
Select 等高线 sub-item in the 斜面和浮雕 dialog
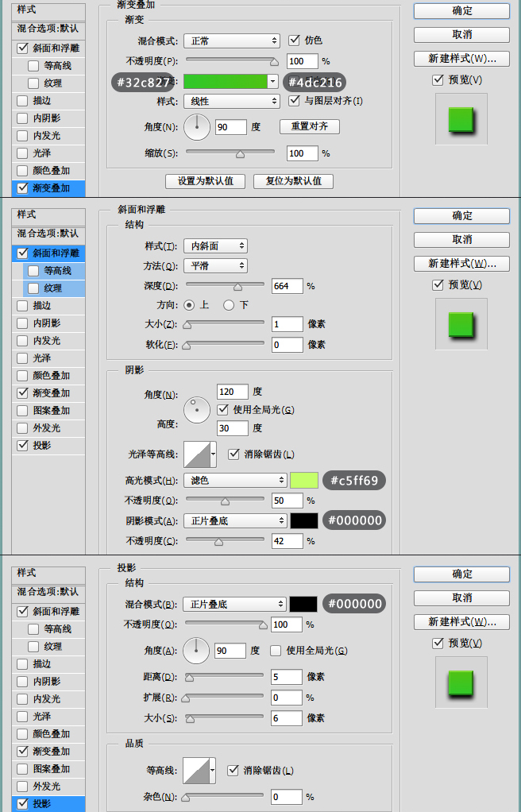(54, 271)
